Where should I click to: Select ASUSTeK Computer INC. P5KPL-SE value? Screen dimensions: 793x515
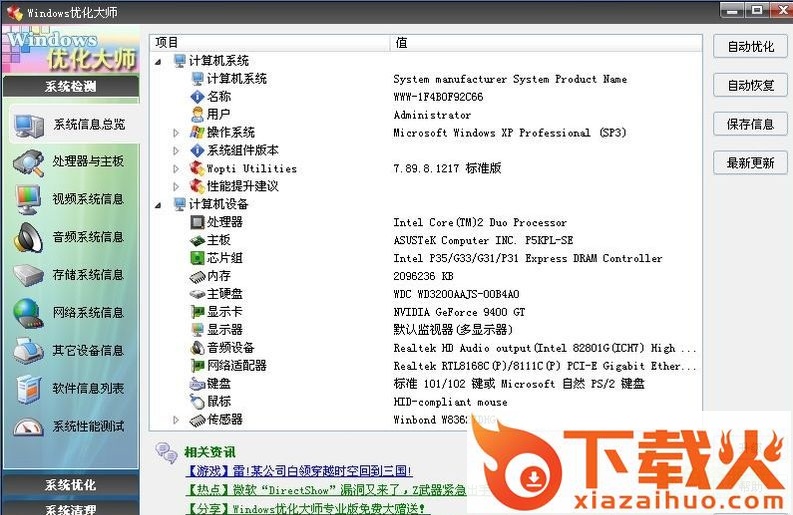tap(483, 240)
